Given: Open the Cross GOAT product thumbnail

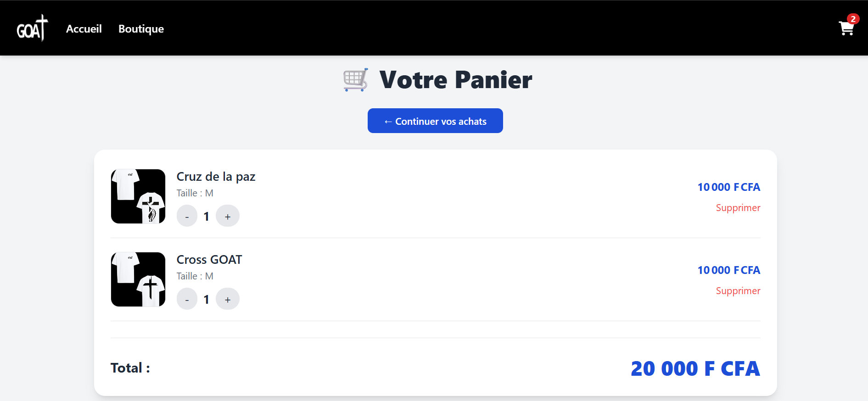Looking at the screenshot, I should [x=138, y=279].
